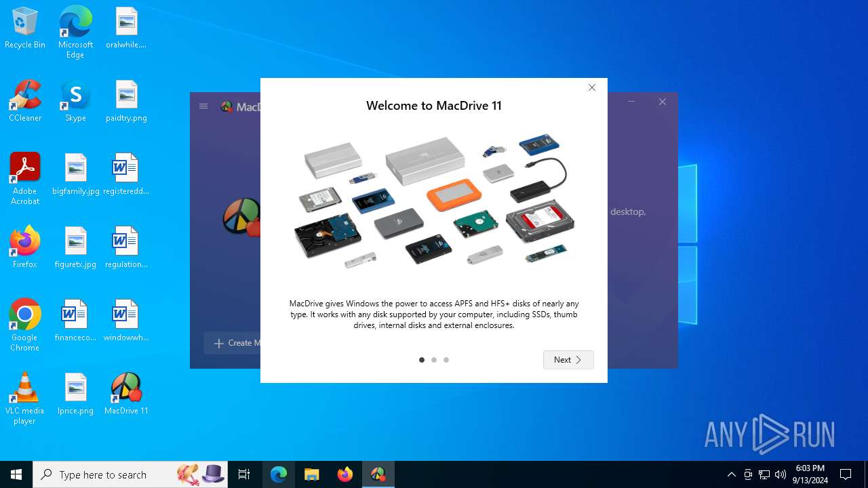This screenshot has width=868, height=488.
Task: Open the volume control in system tray
Action: [x=781, y=474]
